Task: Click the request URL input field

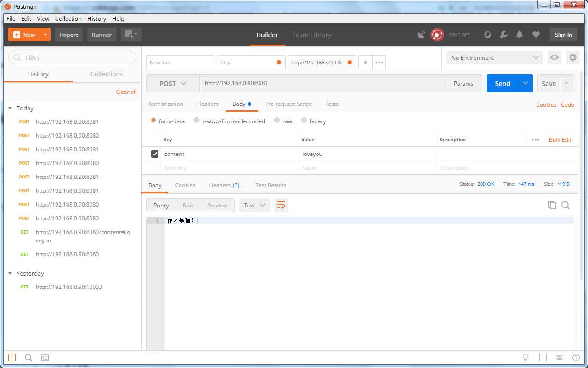Action: point(322,83)
